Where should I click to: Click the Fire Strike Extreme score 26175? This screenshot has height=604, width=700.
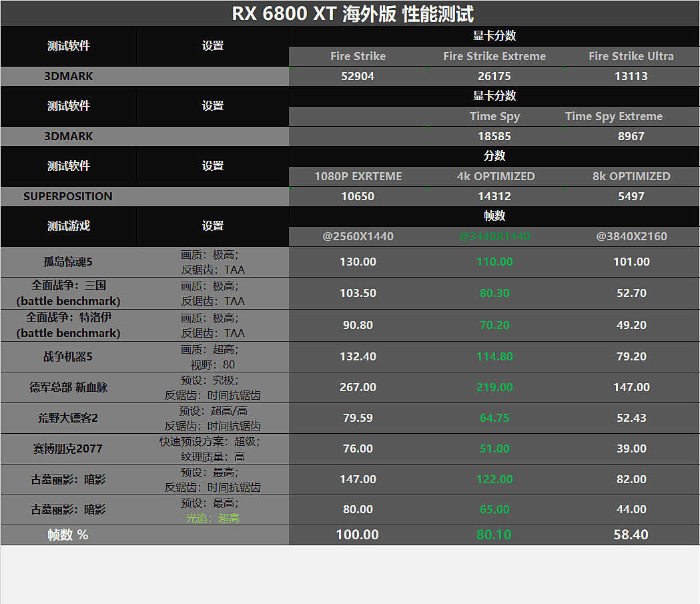click(494, 76)
